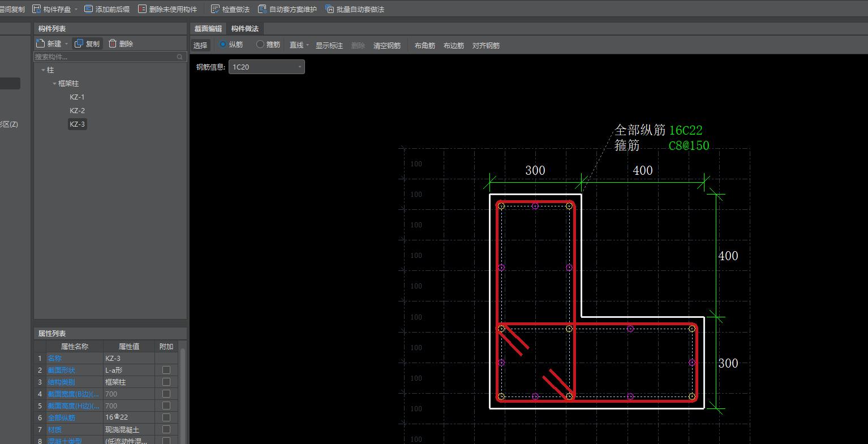868x444 pixels.
Task: Collapse the 柱 tree node
Action: tap(43, 70)
